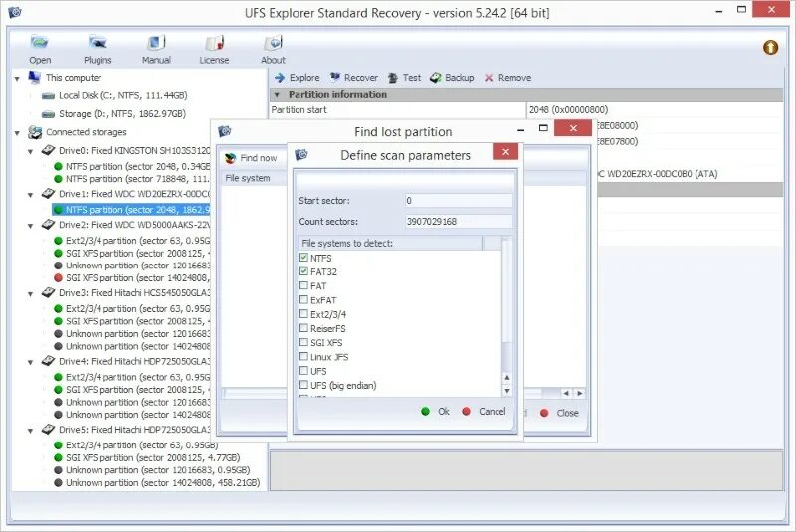Click Remove in the partition toolbar
Viewport: 796px width, 532px height.
coord(507,78)
